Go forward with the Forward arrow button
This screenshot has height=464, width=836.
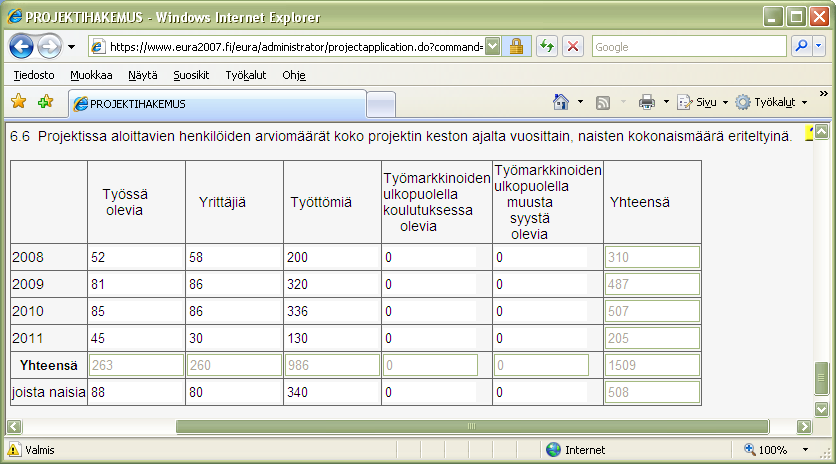pos(50,47)
